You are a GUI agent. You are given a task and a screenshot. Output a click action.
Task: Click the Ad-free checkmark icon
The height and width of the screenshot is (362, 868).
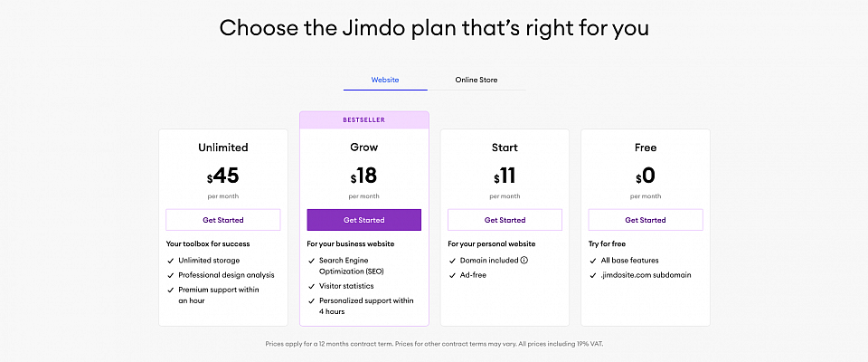pyautogui.click(x=452, y=275)
